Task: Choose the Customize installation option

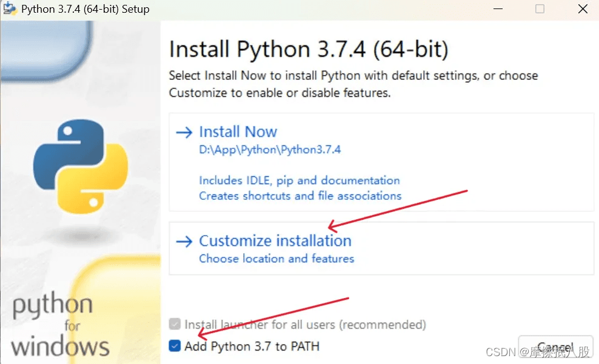Action: point(275,241)
